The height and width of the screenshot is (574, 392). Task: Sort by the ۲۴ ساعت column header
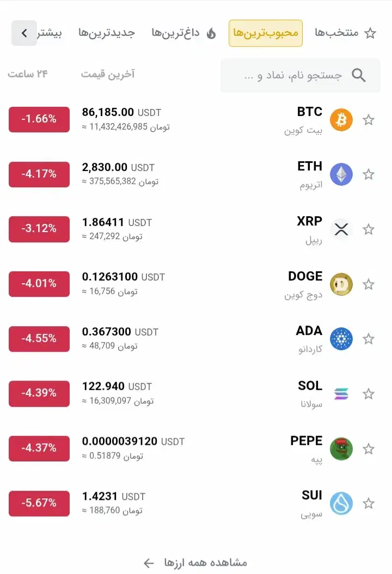click(28, 74)
